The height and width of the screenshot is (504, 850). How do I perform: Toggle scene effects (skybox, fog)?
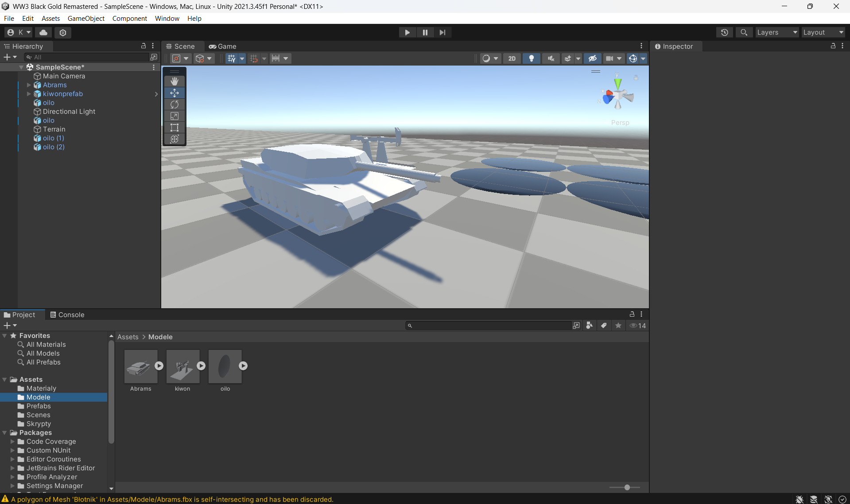(x=568, y=58)
